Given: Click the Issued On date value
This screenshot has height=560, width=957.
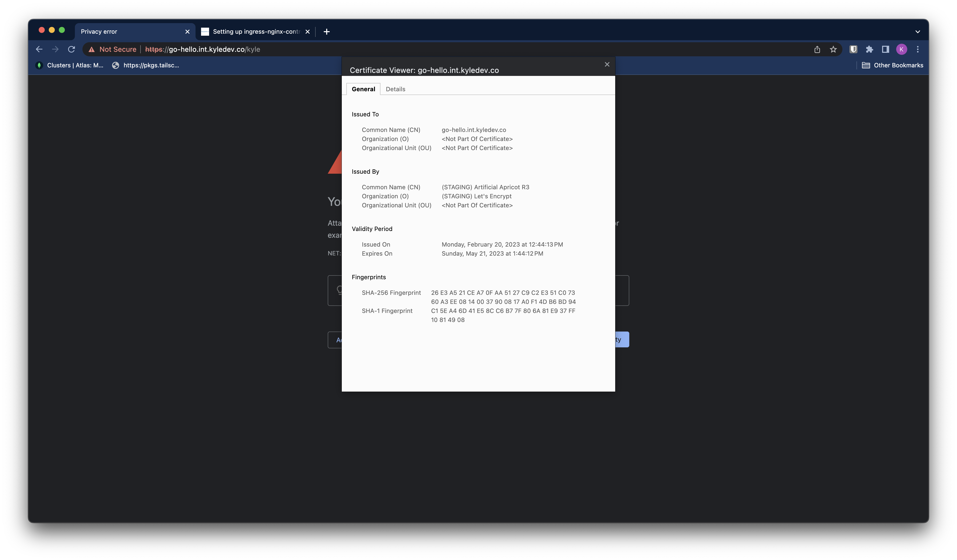Looking at the screenshot, I should 502,245.
